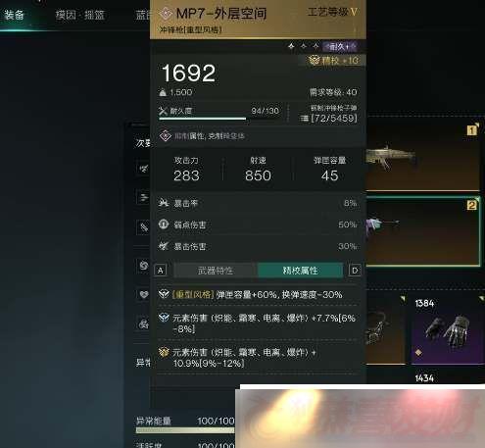Click the D key switch button
485x448 pixels.
355,271
